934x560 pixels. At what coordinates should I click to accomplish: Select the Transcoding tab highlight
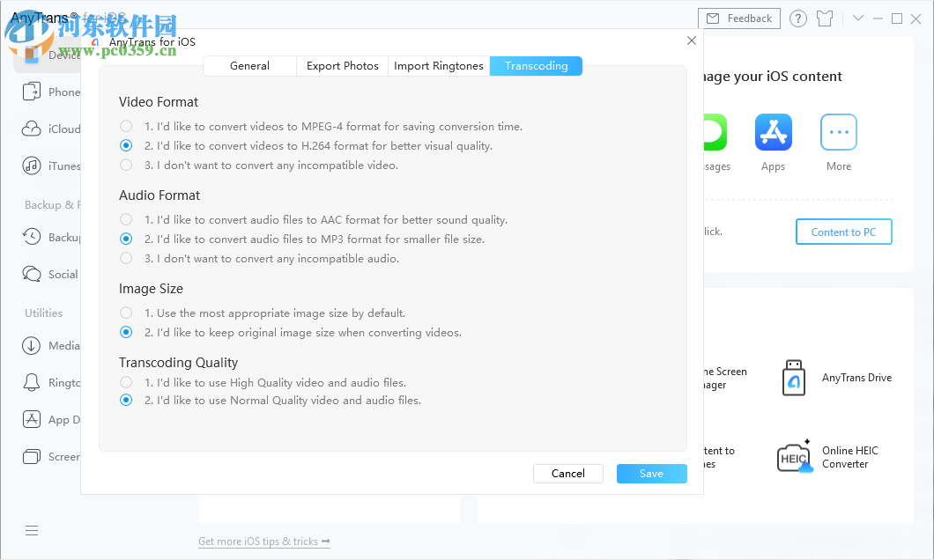(x=536, y=65)
